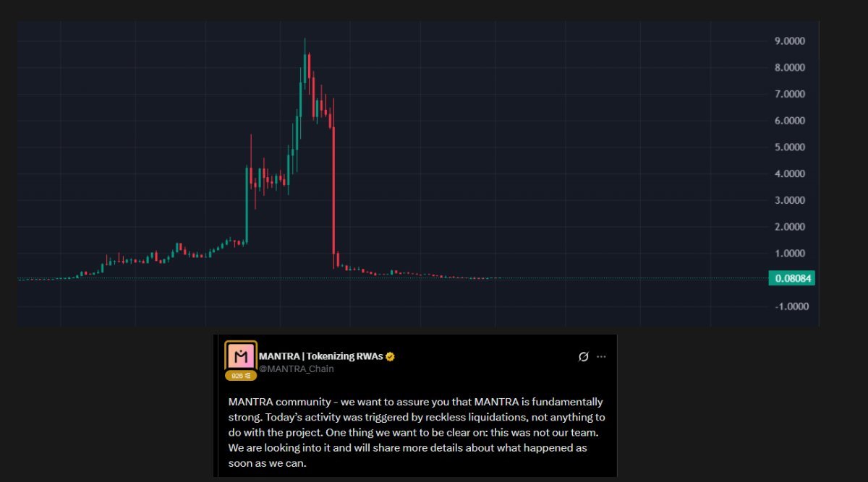Click the Grok icon on the tweet
This screenshot has height=482, width=868.
[584, 356]
